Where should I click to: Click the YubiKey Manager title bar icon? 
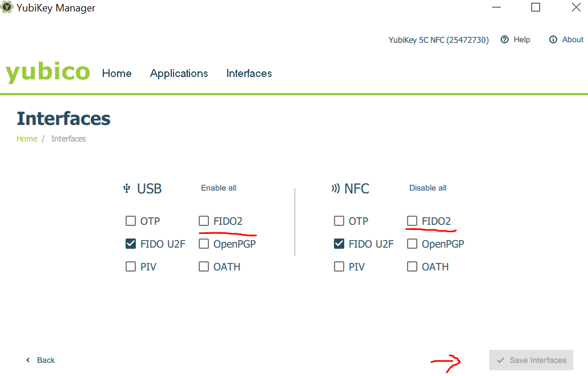pyautogui.click(x=7, y=8)
